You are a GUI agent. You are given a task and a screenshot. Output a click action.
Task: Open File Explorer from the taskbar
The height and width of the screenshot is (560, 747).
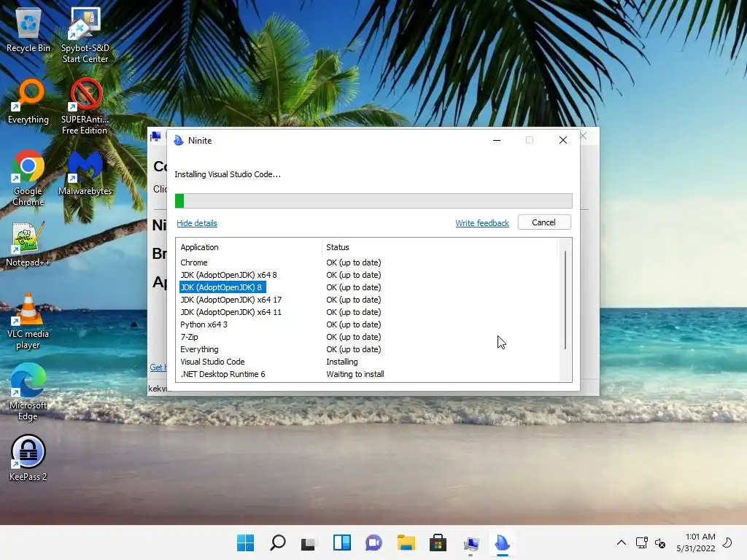click(x=406, y=542)
